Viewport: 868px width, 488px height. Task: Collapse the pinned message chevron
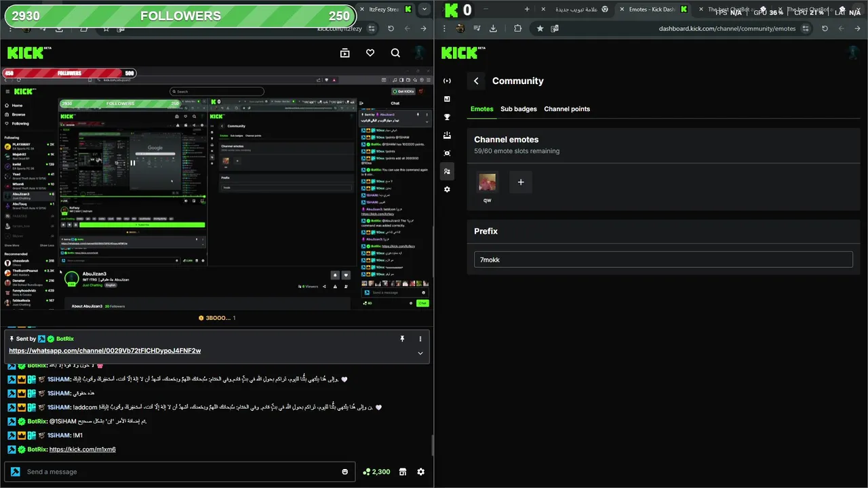(420, 353)
